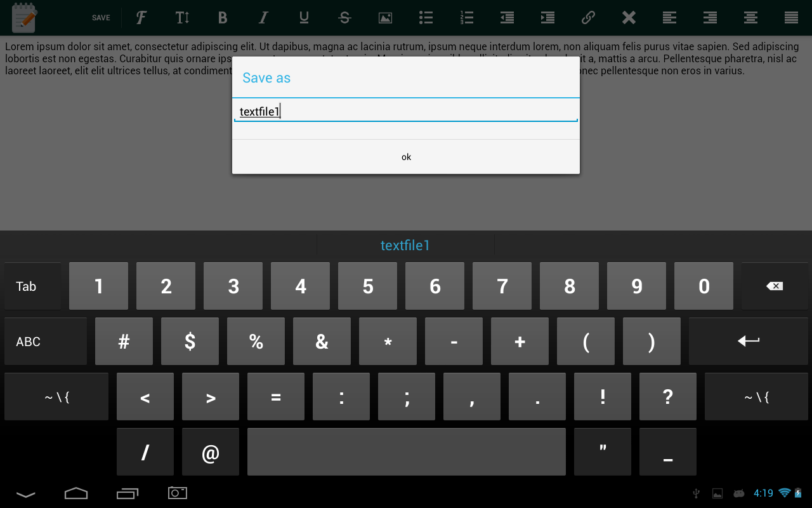Switch keyboard to ABC layout
Screen dimensions: 812x508
(46, 342)
